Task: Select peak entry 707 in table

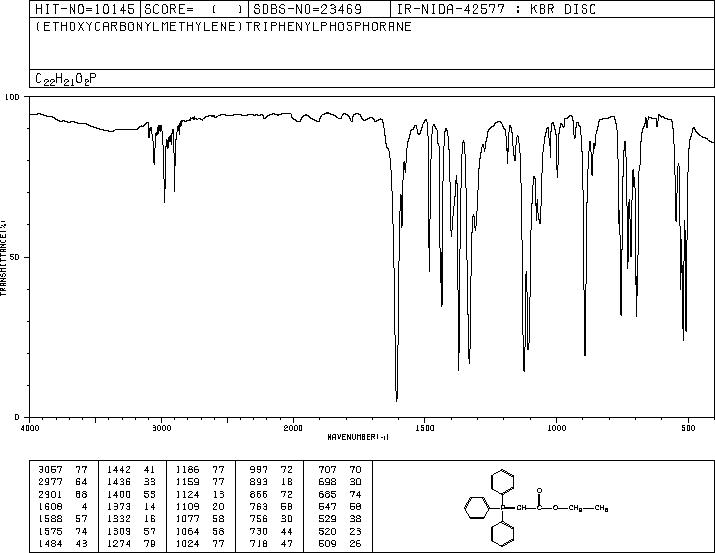Action: [340, 470]
